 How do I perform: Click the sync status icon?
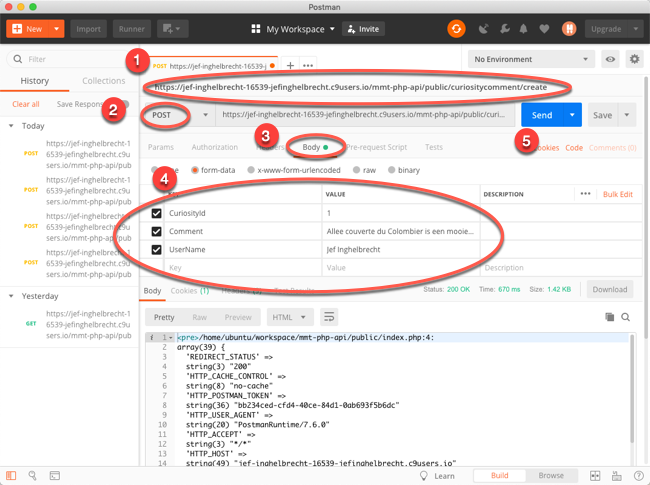(456, 29)
